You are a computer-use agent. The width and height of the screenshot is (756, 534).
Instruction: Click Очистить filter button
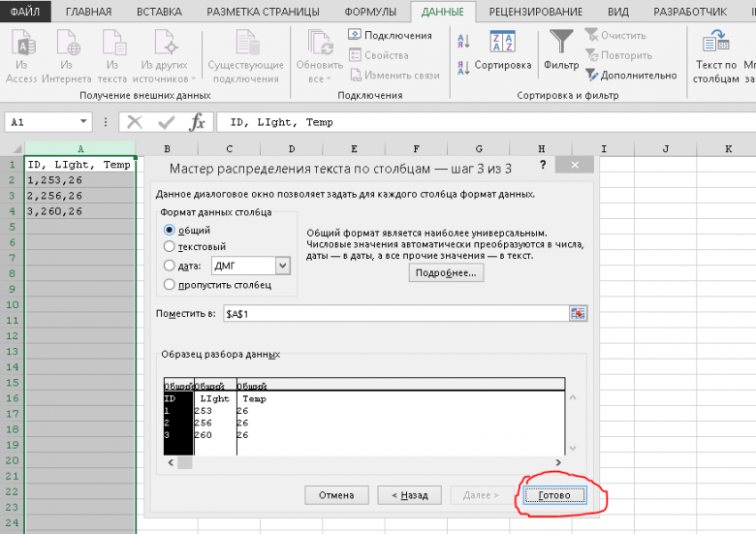click(615, 35)
